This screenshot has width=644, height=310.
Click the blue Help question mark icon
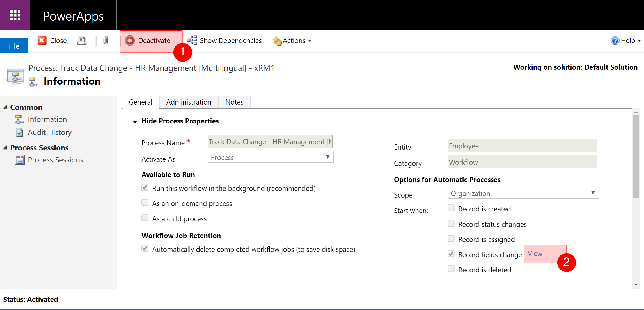615,40
